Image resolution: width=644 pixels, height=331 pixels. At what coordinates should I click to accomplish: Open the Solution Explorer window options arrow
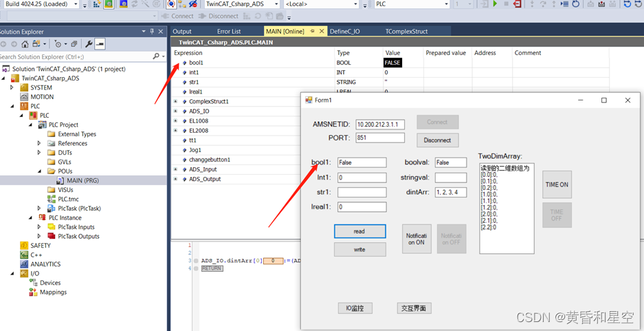pos(144,31)
